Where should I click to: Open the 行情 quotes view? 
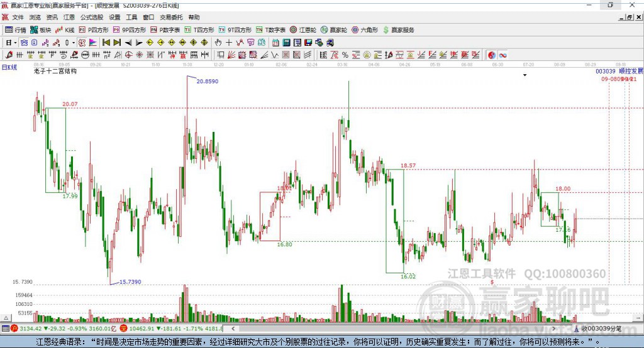[x=16, y=30]
